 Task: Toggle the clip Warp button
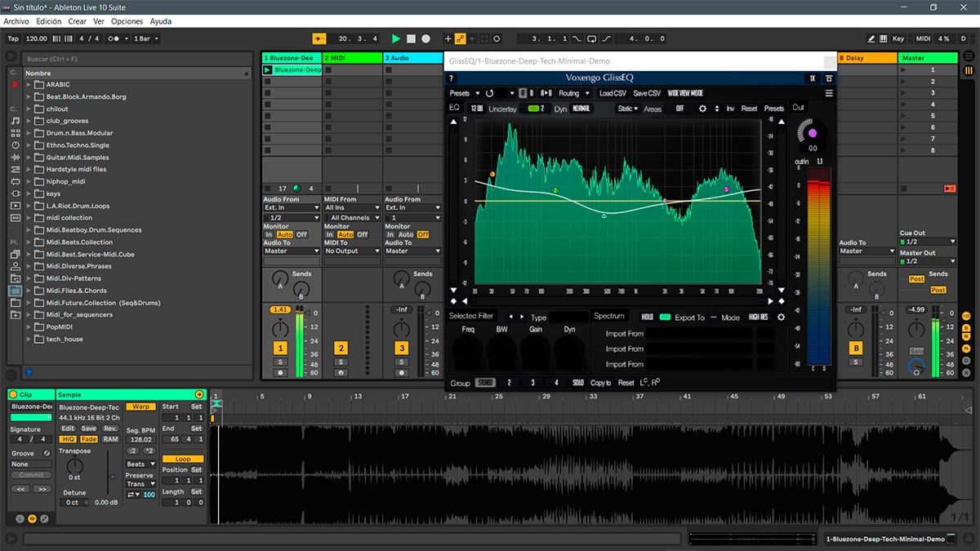140,407
